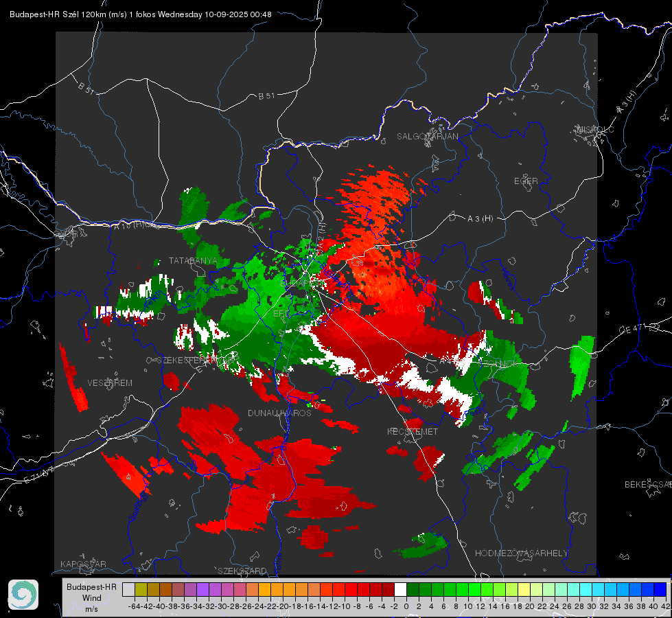Click the 42 legend scale value

pos(665,606)
